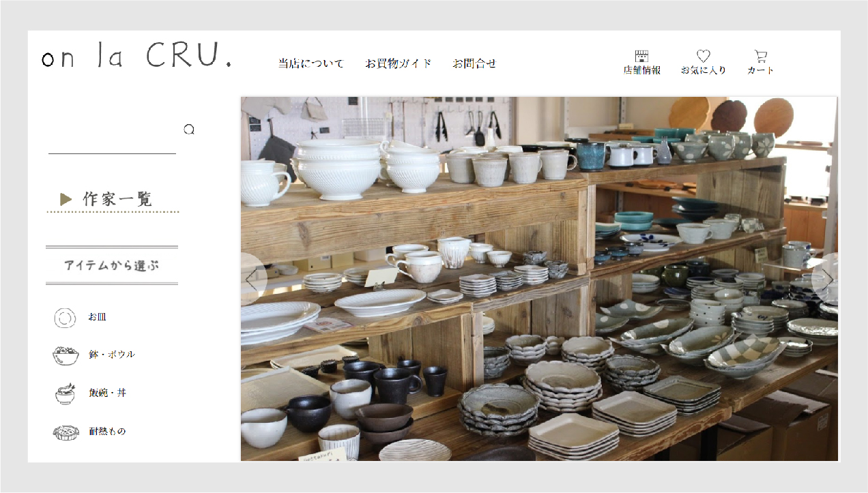Click the 作家一覧 heading link

[118, 199]
